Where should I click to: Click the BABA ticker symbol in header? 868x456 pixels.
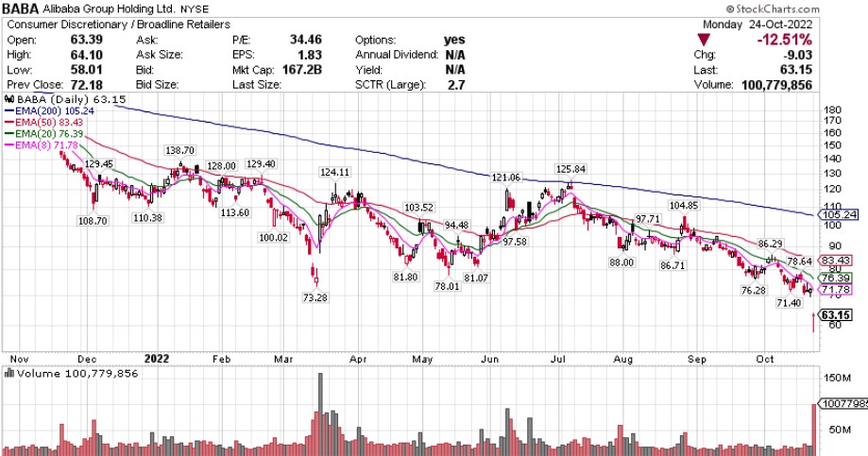(x=21, y=8)
